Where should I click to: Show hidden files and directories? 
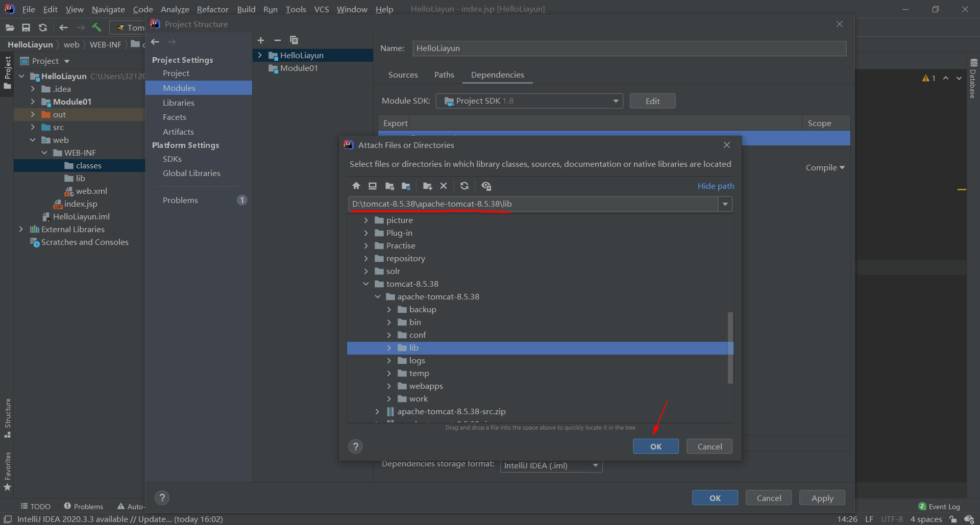tap(486, 186)
